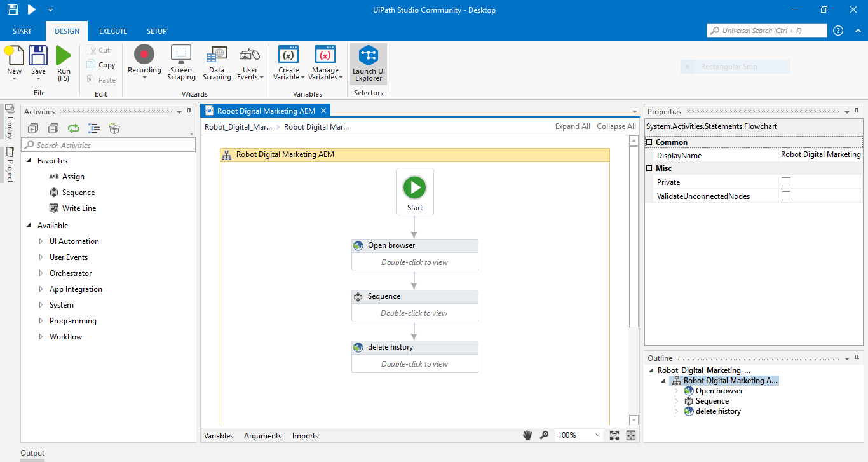Click quick-access run icon in title bar
This screenshot has width=868, height=462.
32,10
